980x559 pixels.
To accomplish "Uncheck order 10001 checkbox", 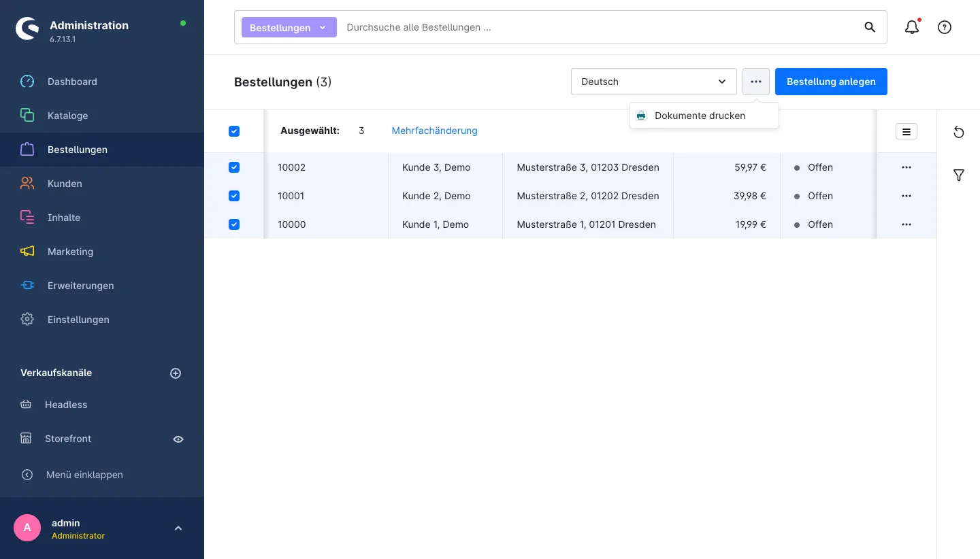I will (x=234, y=196).
